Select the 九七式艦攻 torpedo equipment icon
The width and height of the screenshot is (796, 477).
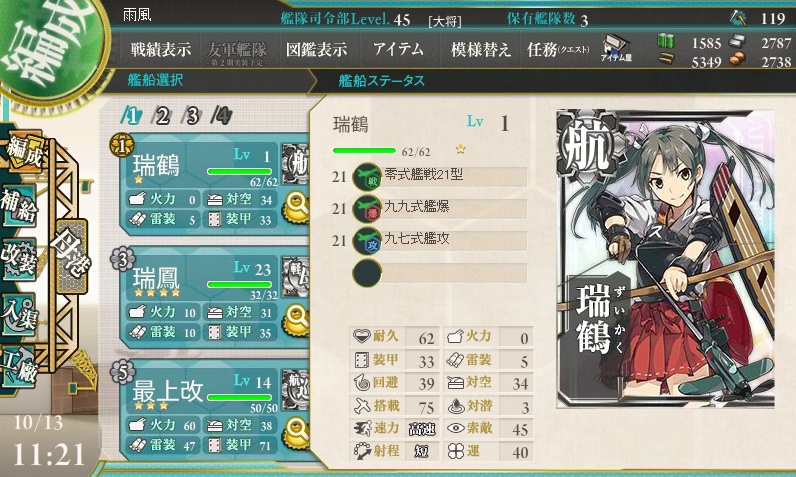(x=367, y=241)
